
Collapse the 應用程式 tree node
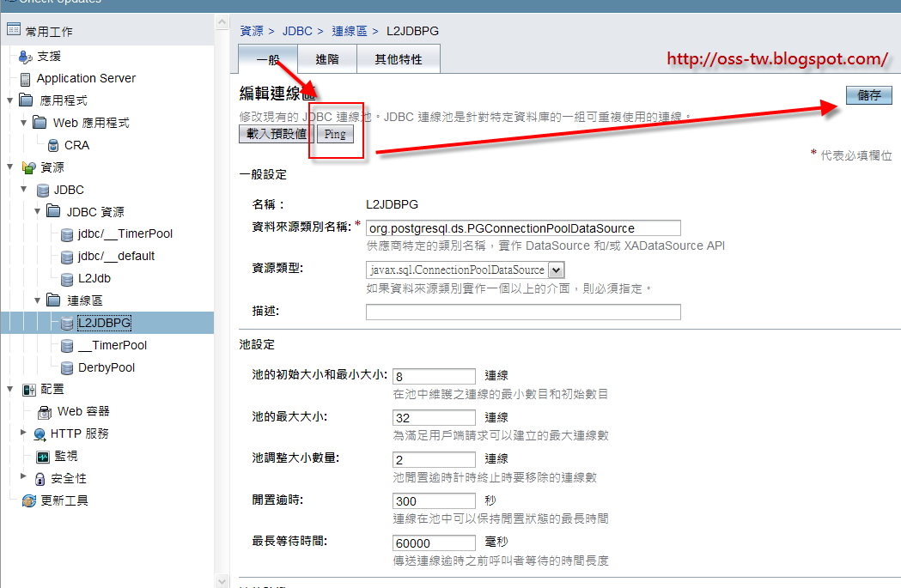(x=9, y=100)
